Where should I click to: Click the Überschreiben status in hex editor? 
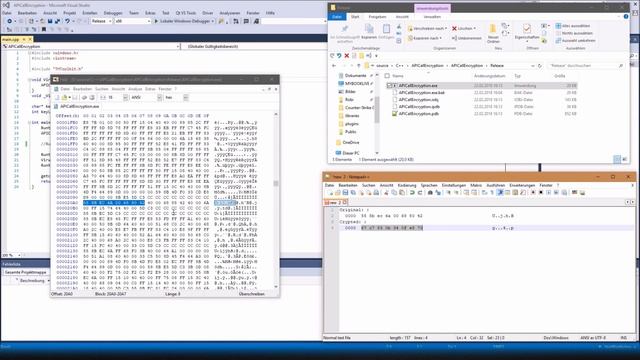(251, 294)
